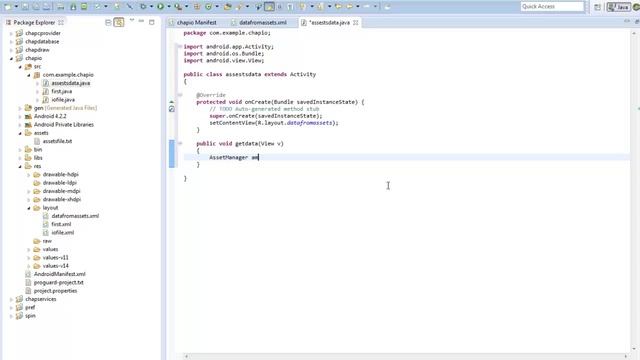The width and height of the screenshot is (640, 360).
Task: Click the Save toolbar icon
Action: pos(25,7)
